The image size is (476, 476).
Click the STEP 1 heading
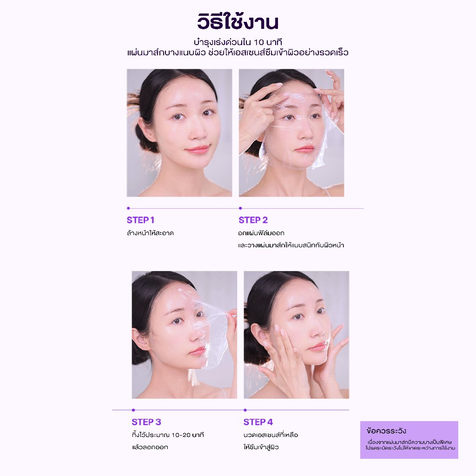coord(140,220)
